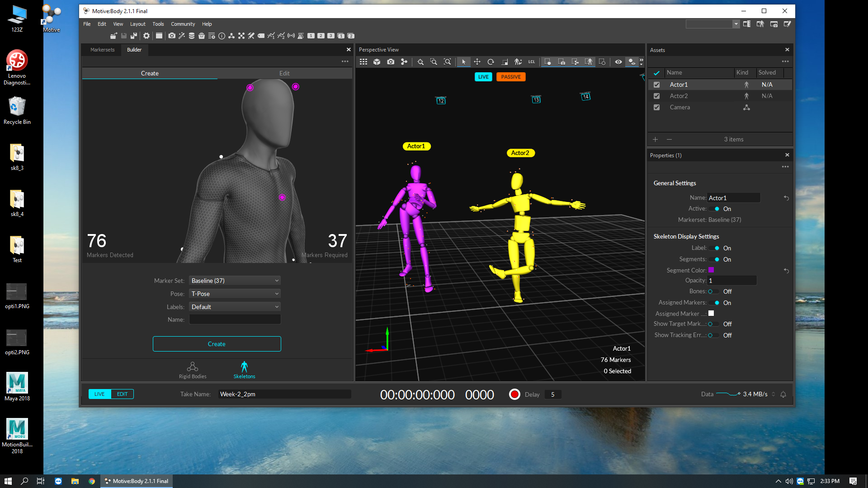The image size is (868, 488).
Task: Open the eye visibility options in viewport
Action: (x=618, y=62)
